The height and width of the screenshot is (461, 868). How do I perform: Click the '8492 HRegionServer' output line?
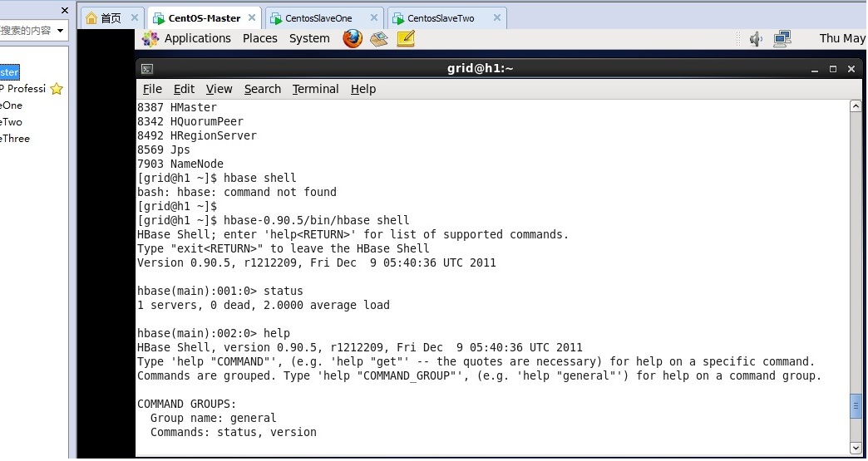197,135
